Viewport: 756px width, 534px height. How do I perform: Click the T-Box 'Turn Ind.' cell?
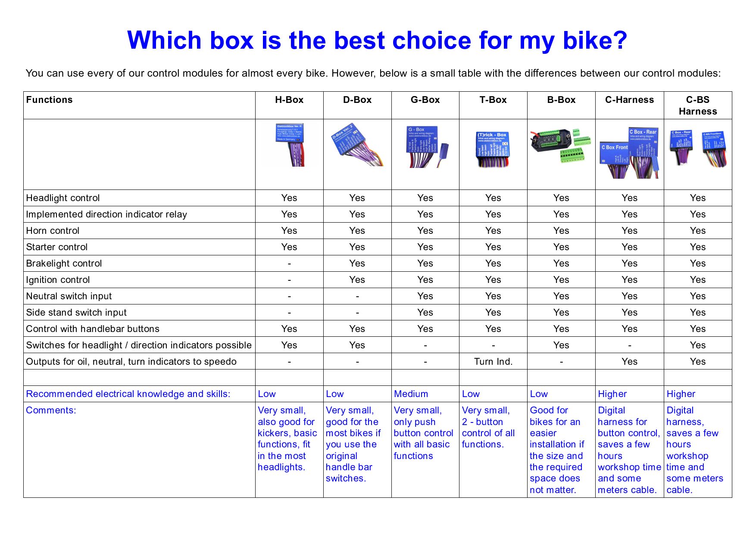pyautogui.click(x=493, y=362)
